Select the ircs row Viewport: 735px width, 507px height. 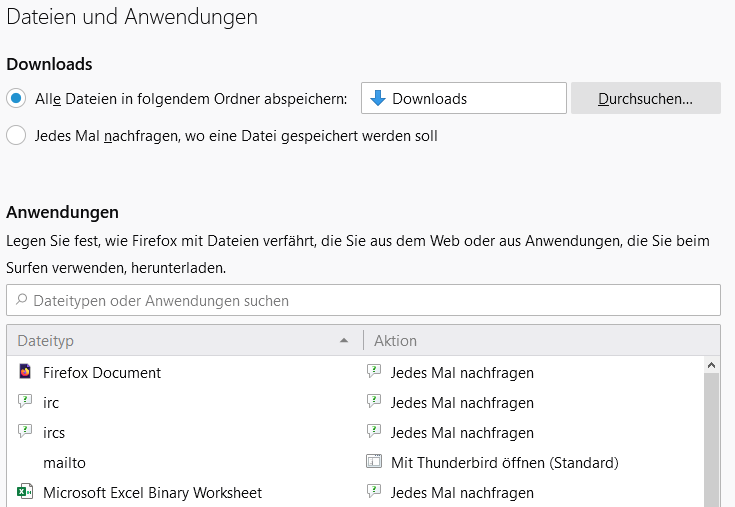(355, 432)
